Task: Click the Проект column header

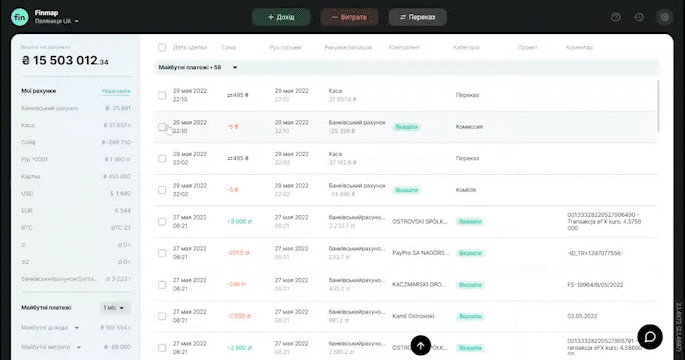Action: (x=527, y=47)
